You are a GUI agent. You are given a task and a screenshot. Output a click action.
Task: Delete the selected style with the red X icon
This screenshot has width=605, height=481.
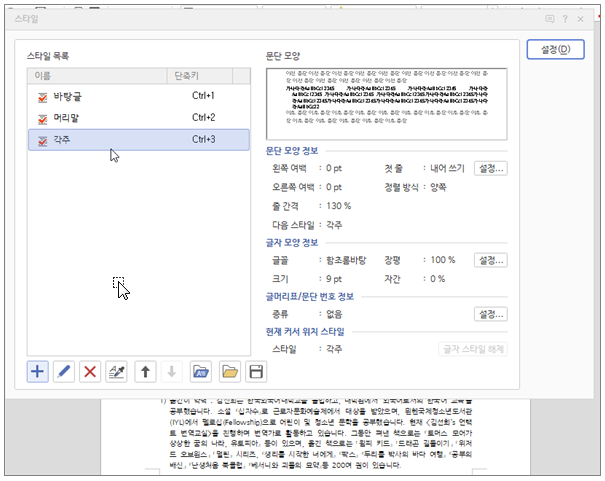coord(90,372)
